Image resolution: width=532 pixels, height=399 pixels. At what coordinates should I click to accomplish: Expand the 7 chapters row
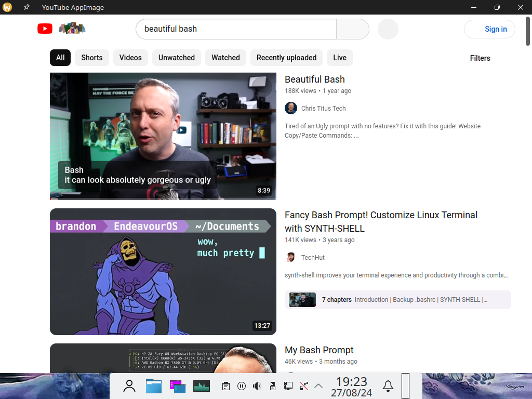click(x=397, y=300)
